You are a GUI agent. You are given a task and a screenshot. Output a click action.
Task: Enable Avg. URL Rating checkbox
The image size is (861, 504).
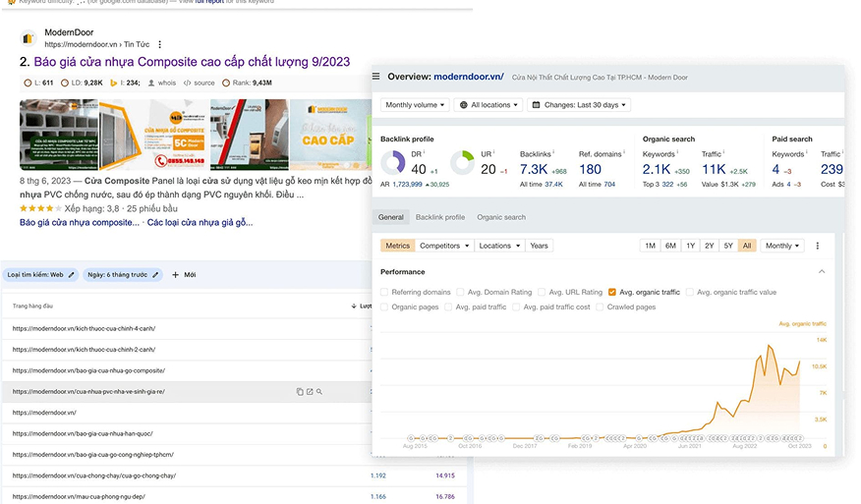coord(542,292)
